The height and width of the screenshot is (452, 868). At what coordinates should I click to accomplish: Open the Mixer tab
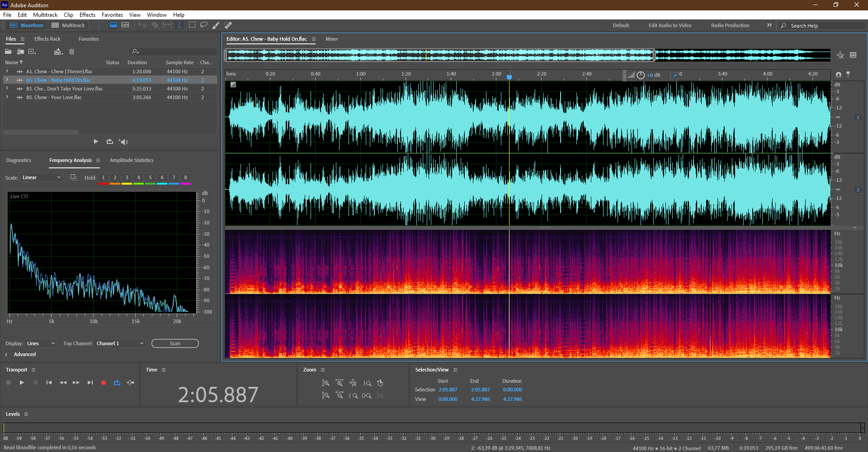point(332,39)
